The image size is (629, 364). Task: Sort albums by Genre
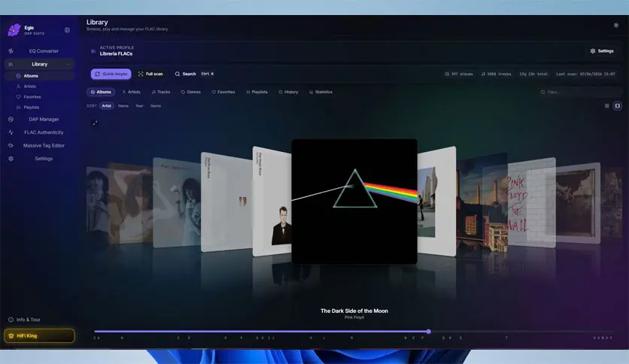coord(156,106)
